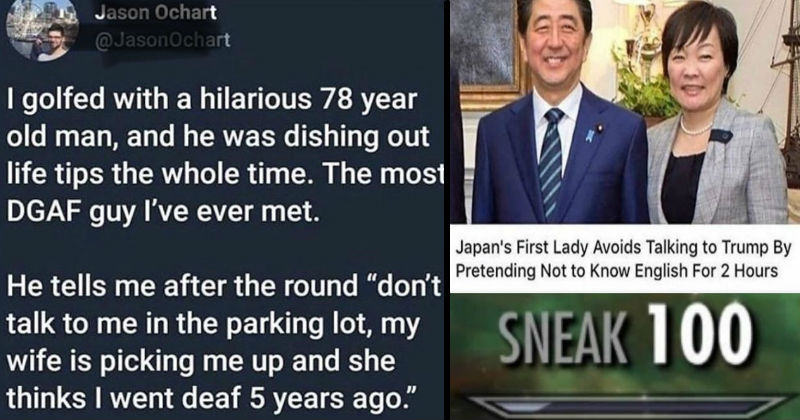
Task: Click the man's striped blue tie
Action: (551, 162)
